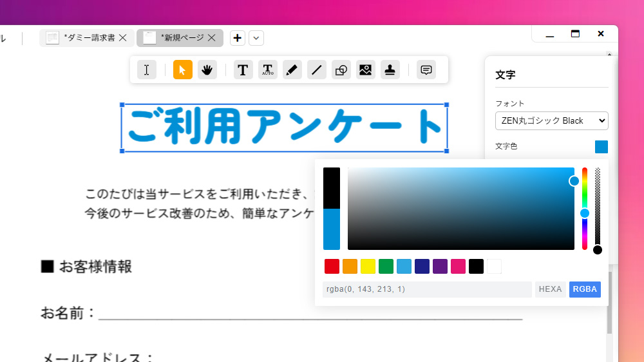Viewport: 644px width, 362px height.
Task: Open the ZEN丸ゴシック Black font dropdown
Action: coord(551,120)
